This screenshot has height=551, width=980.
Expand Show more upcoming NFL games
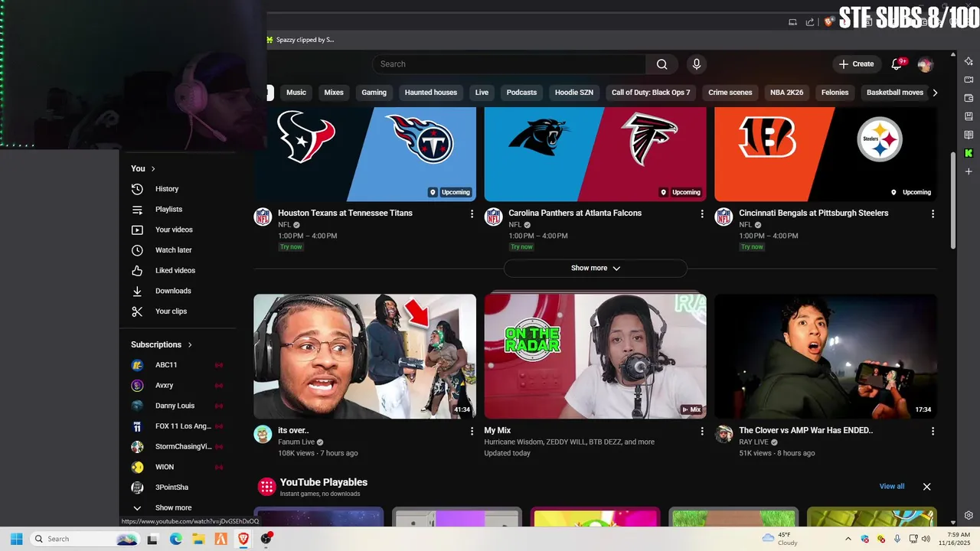596,269
